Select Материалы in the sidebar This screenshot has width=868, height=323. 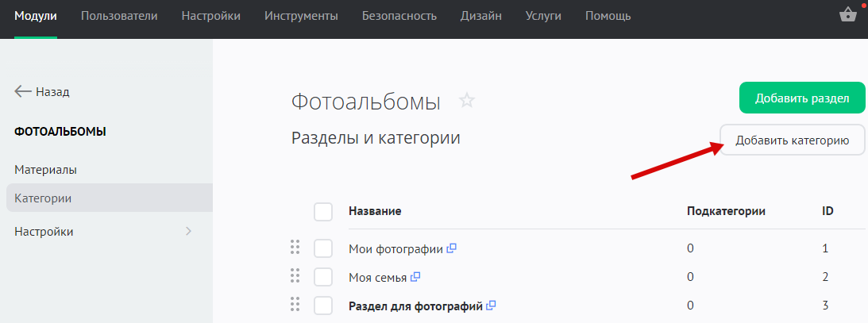(45, 169)
